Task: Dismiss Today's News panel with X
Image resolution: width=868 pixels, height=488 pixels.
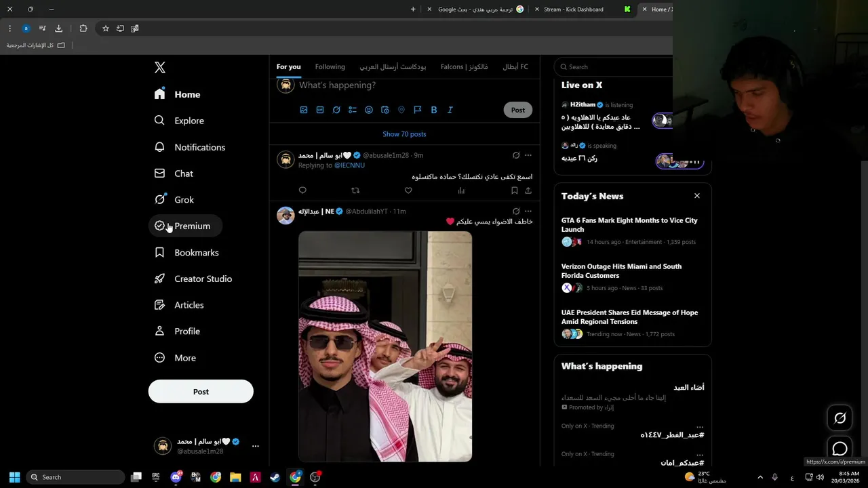Action: pos(696,196)
